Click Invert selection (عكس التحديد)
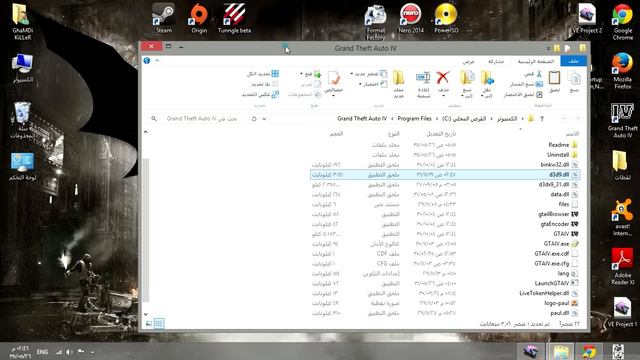640x360 pixels. click(260, 95)
